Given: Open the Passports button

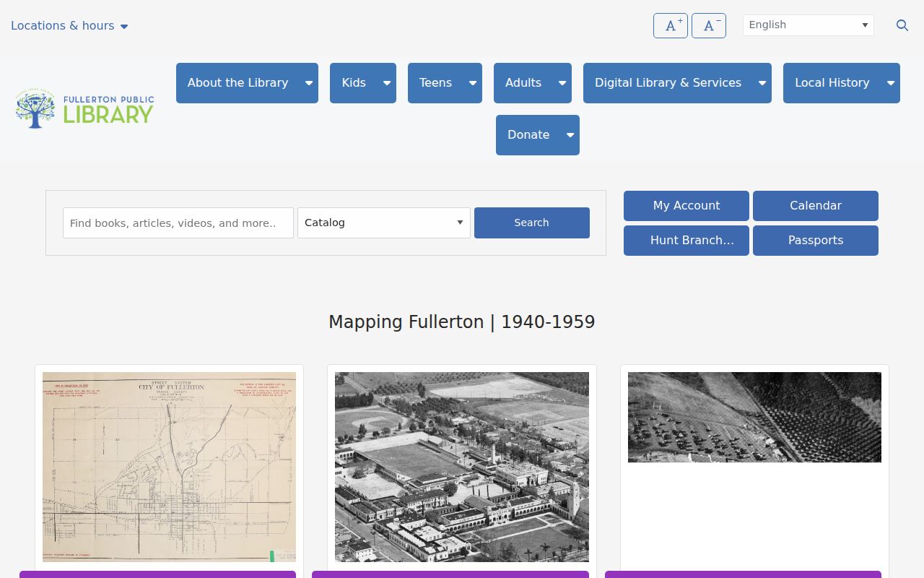Looking at the screenshot, I should click(x=816, y=241).
